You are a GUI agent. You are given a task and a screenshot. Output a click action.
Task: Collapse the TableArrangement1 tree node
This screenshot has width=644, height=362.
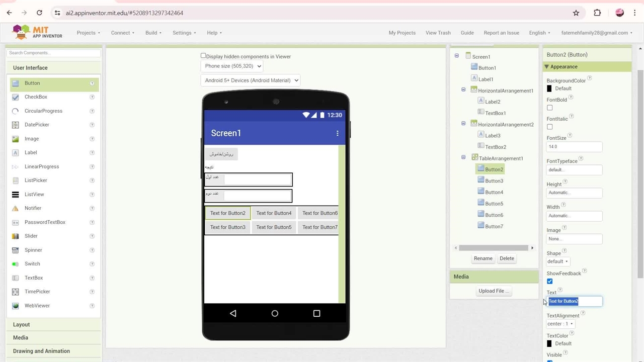point(463,157)
